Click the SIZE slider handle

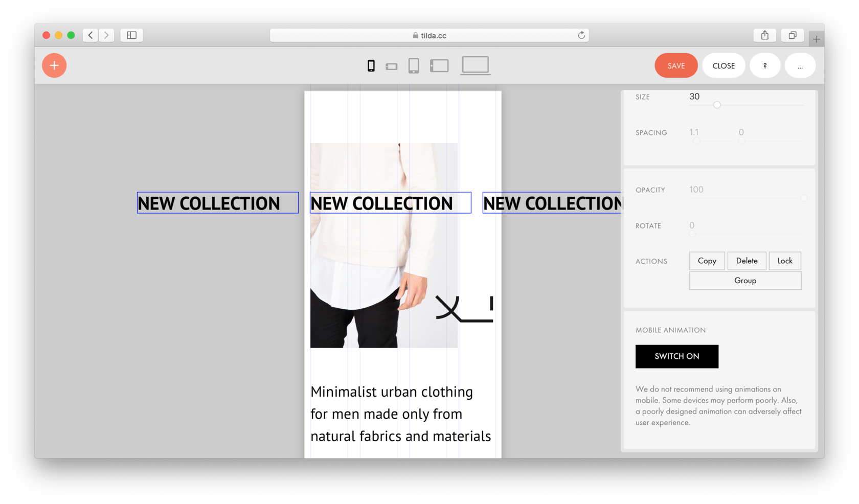717,105
